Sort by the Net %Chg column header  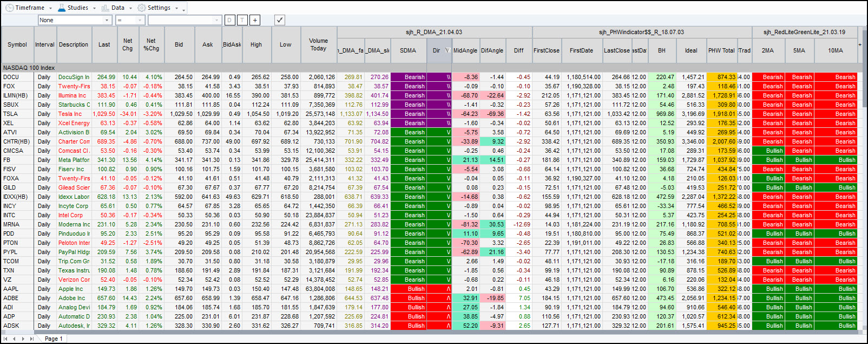point(151,44)
